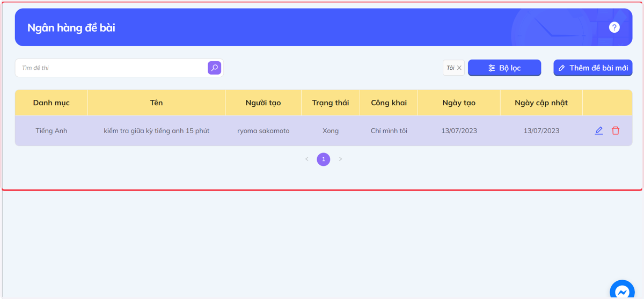Click the Danh mục column header

[x=52, y=103]
